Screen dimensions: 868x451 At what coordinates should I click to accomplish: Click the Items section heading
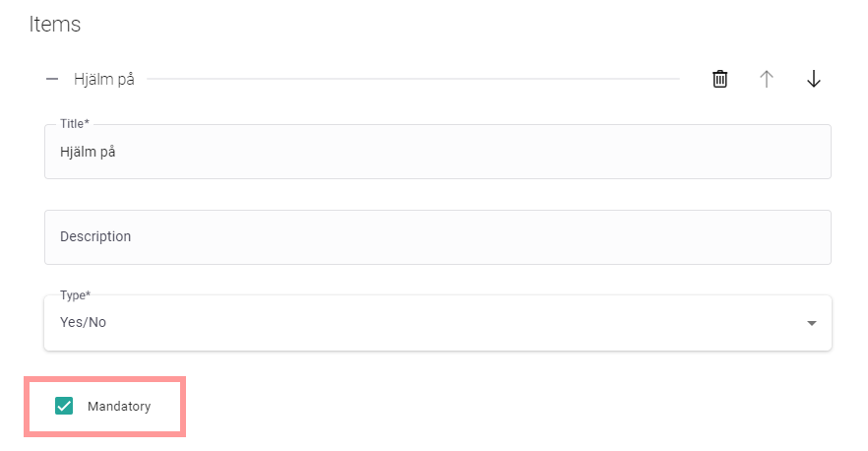[x=55, y=25]
